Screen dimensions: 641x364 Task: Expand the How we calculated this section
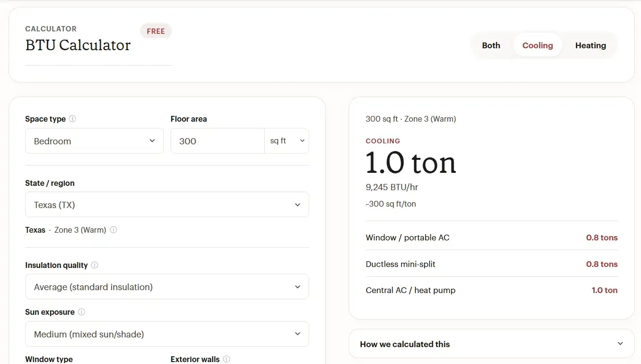[492, 344]
